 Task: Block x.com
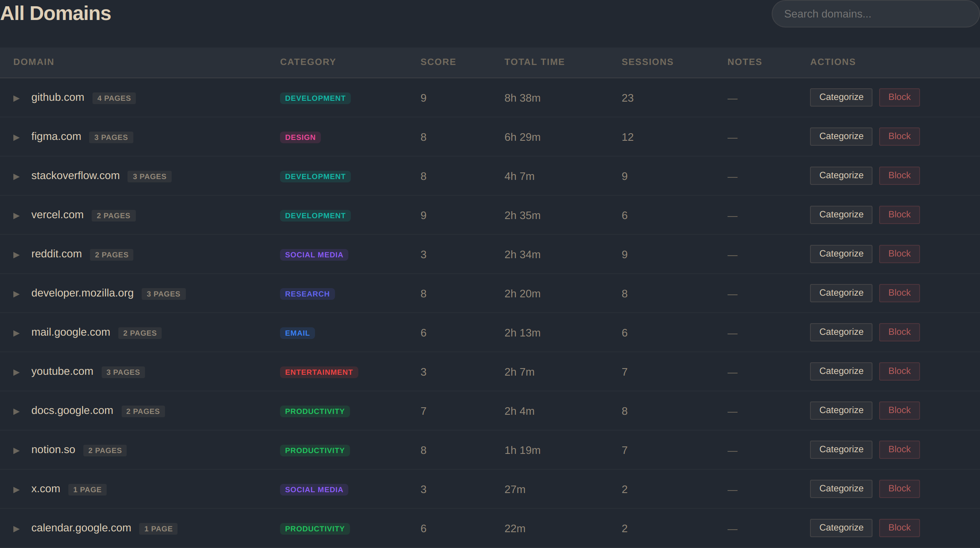pos(899,488)
